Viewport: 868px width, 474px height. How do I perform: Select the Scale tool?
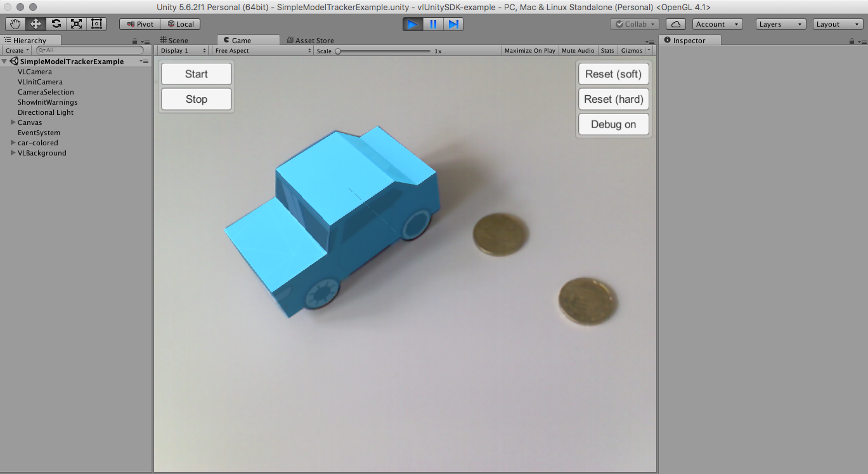coord(76,24)
